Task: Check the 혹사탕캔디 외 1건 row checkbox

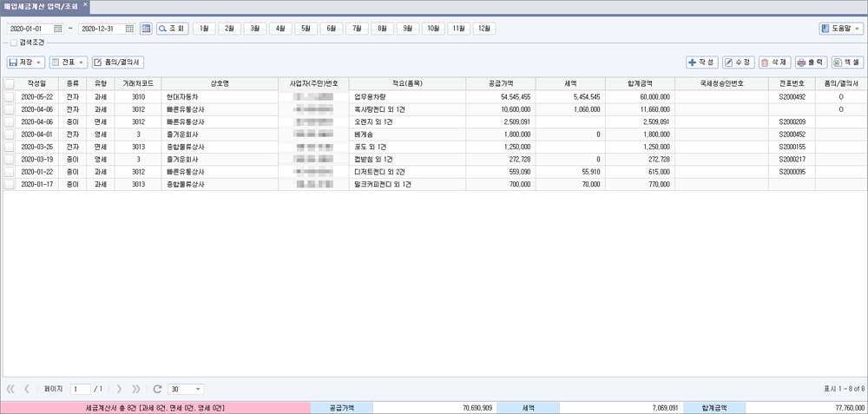Action: [9, 109]
